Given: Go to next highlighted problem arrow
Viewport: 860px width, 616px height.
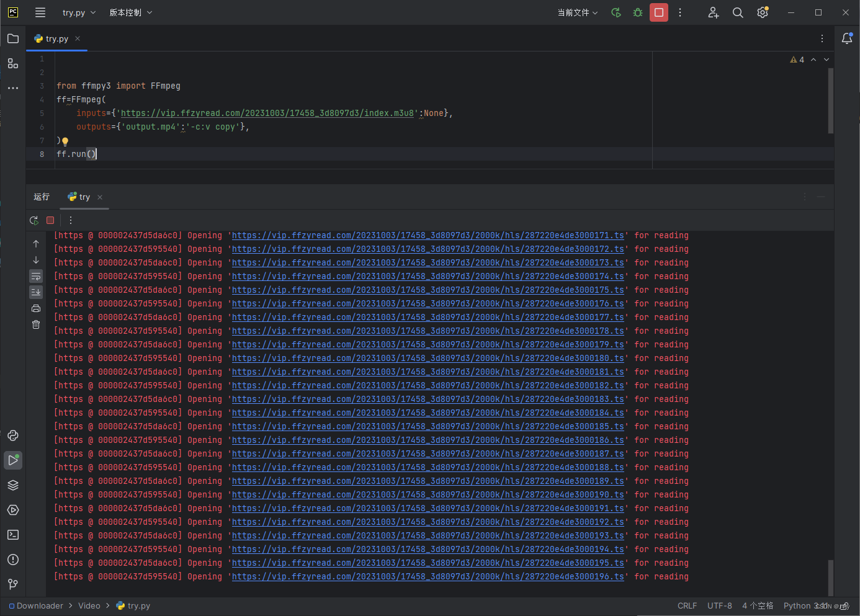Looking at the screenshot, I should coord(826,60).
